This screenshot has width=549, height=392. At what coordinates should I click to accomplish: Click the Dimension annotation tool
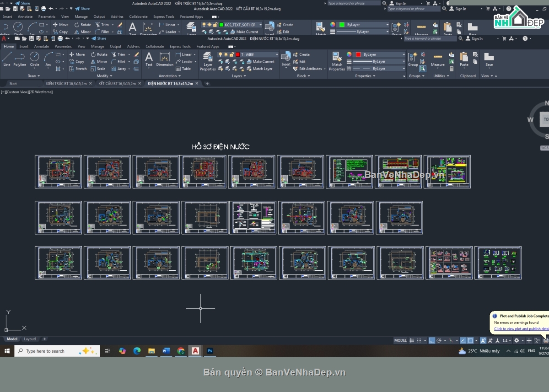[x=165, y=59]
